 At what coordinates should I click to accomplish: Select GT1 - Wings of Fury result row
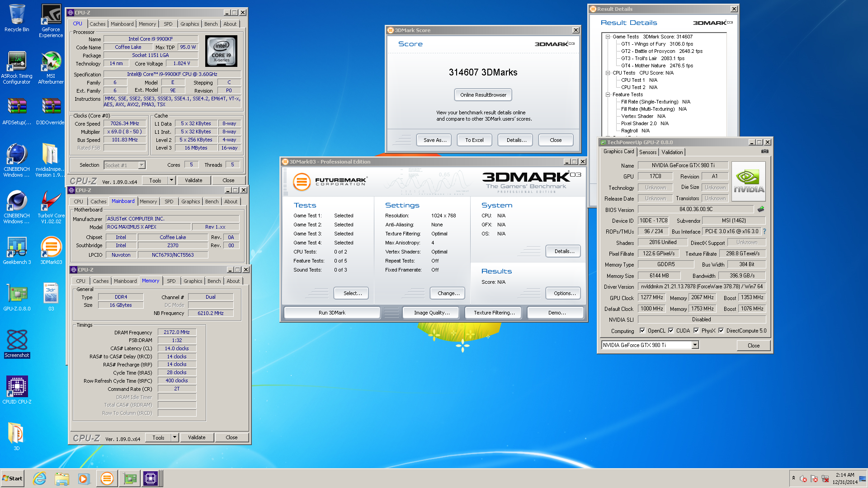[x=657, y=44]
